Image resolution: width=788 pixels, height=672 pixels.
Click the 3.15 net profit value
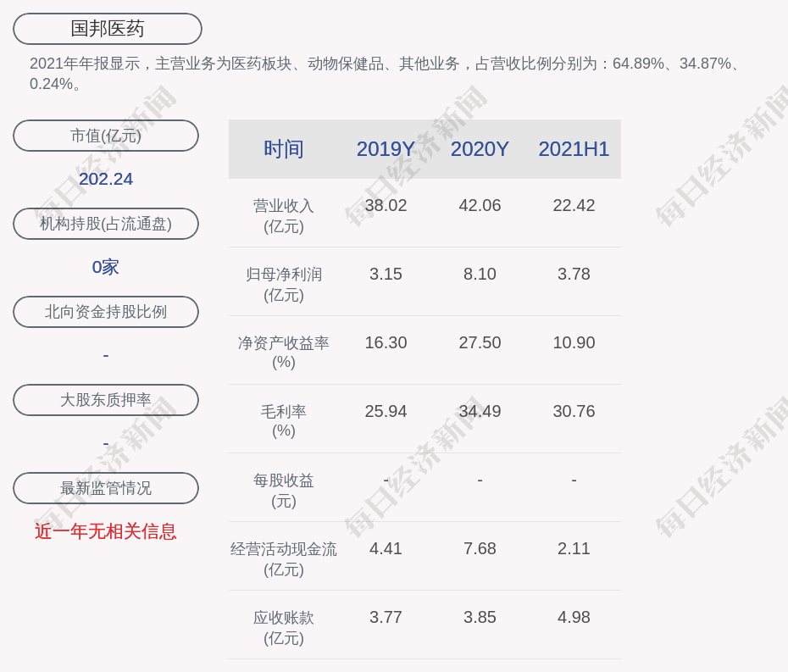[x=386, y=274]
